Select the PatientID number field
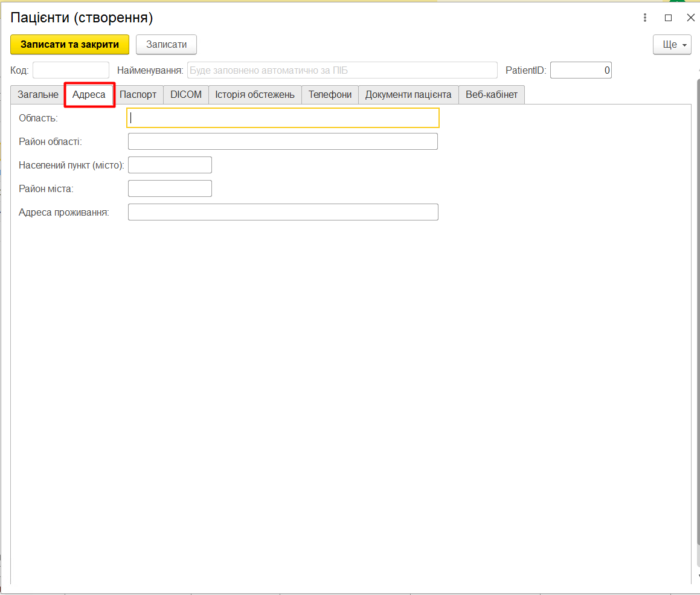The width and height of the screenshot is (700, 595). (x=580, y=71)
